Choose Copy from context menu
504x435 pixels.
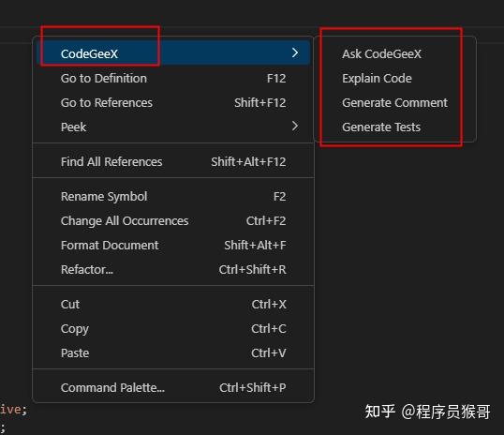(173, 328)
